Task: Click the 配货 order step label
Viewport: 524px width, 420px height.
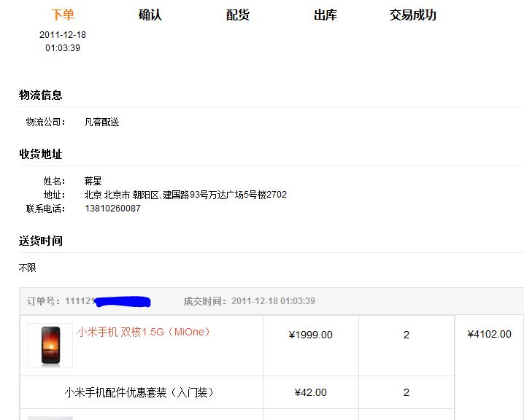Action: tap(238, 15)
